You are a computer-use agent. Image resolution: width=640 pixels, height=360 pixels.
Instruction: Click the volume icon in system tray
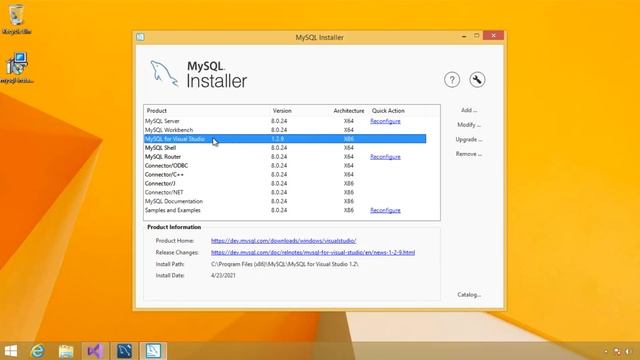tap(628, 351)
